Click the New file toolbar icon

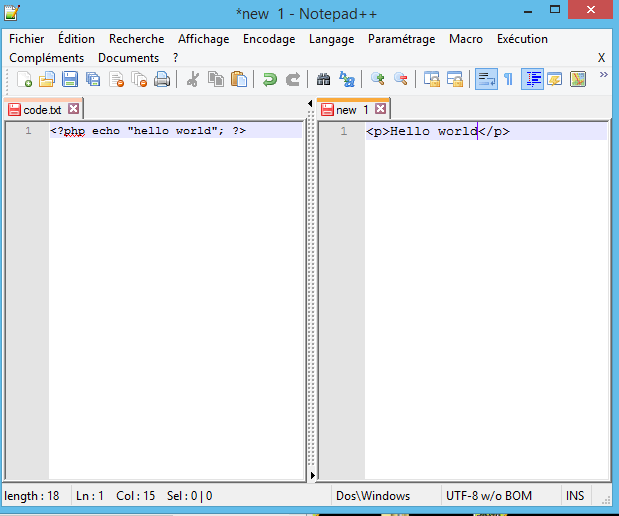25,80
